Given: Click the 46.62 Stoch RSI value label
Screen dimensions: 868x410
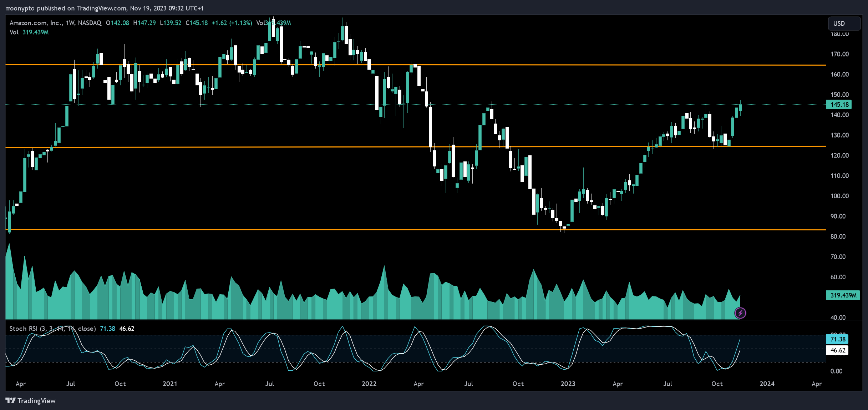Looking at the screenshot, I should [837, 350].
